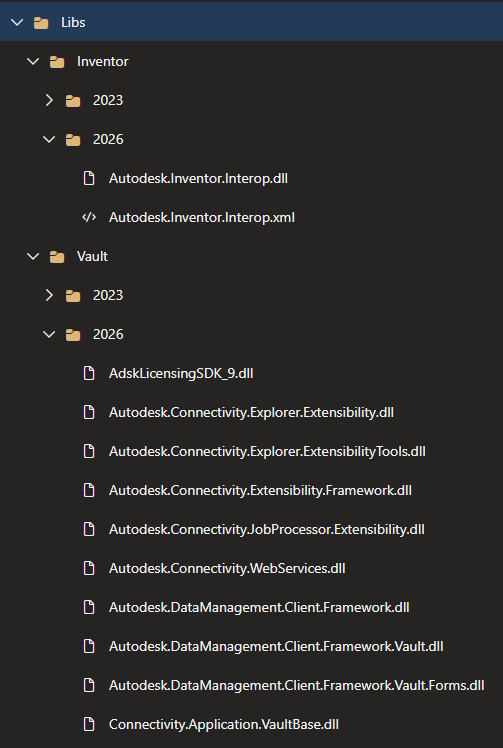
Task: Select Autodesk.Connectivity.Explorer.ExtensibilityTools.dll file name
Action: [267, 451]
